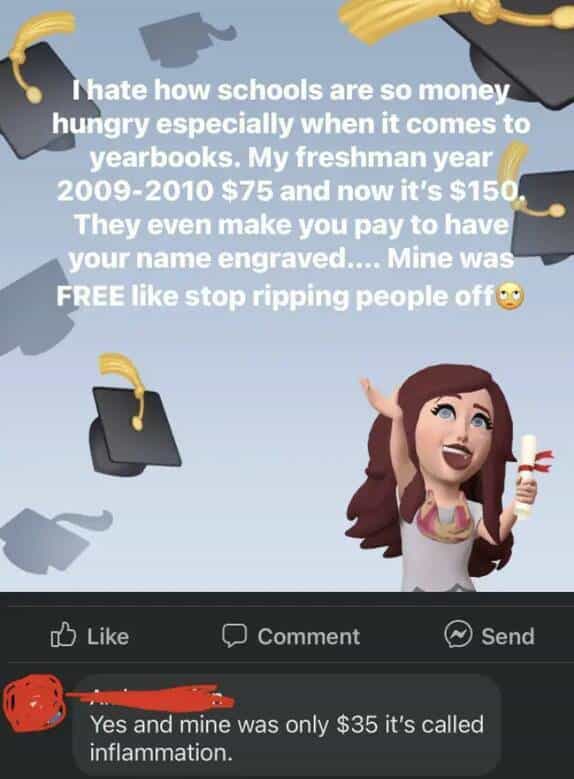This screenshot has width=574, height=779.
Task: Click the graduation cap in top-left corner
Action: pyautogui.click(x=36, y=84)
